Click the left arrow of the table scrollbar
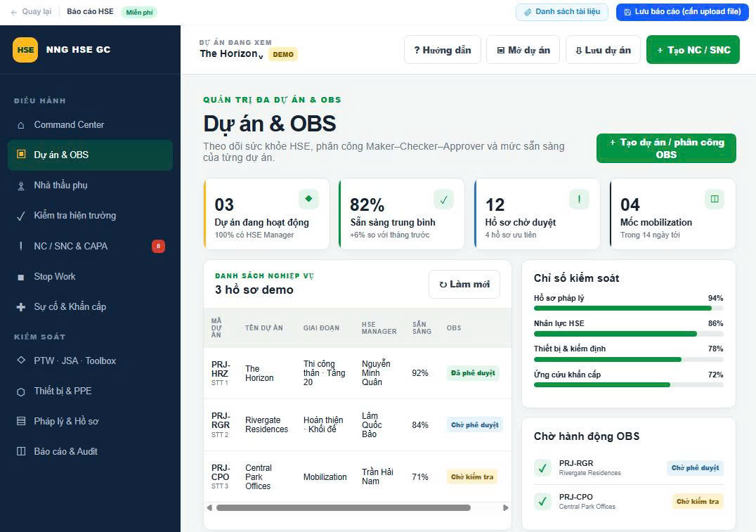The height and width of the screenshot is (532, 756). click(x=209, y=507)
